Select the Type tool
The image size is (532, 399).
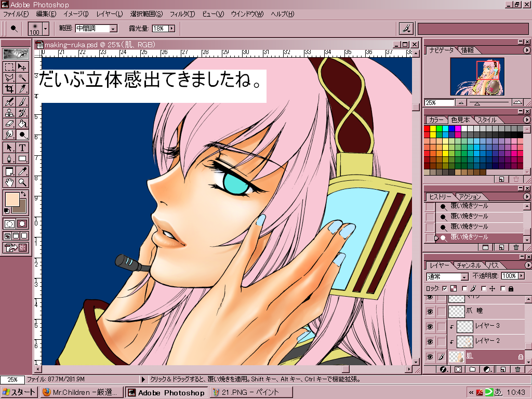(x=22, y=148)
